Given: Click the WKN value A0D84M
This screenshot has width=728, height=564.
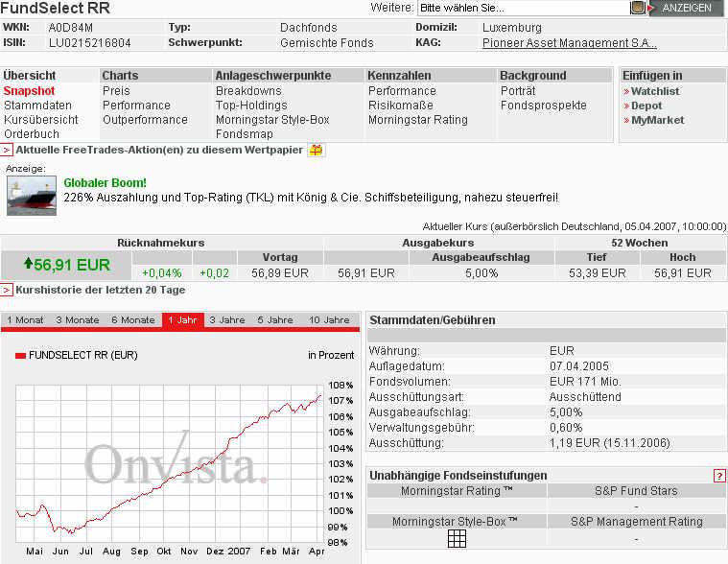Looking at the screenshot, I should [x=71, y=28].
